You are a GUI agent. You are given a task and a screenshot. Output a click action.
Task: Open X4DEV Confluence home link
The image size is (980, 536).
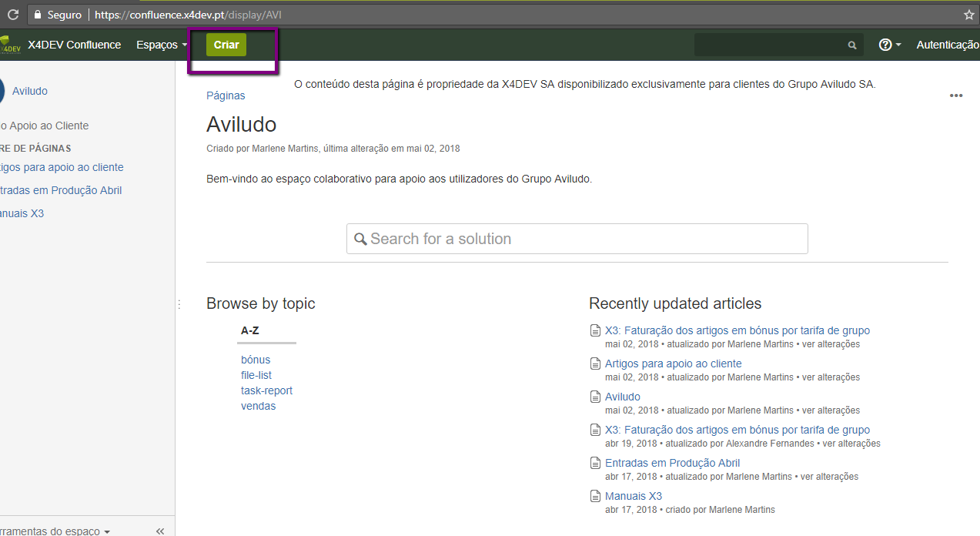click(x=74, y=45)
